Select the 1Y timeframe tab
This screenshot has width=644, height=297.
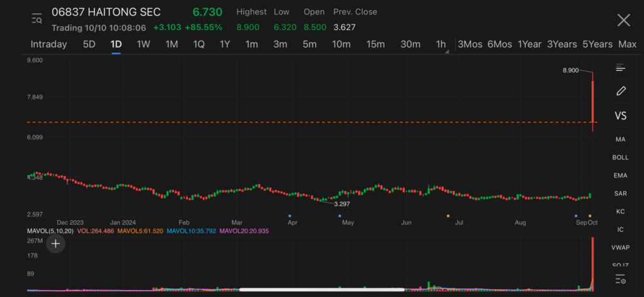[225, 45]
